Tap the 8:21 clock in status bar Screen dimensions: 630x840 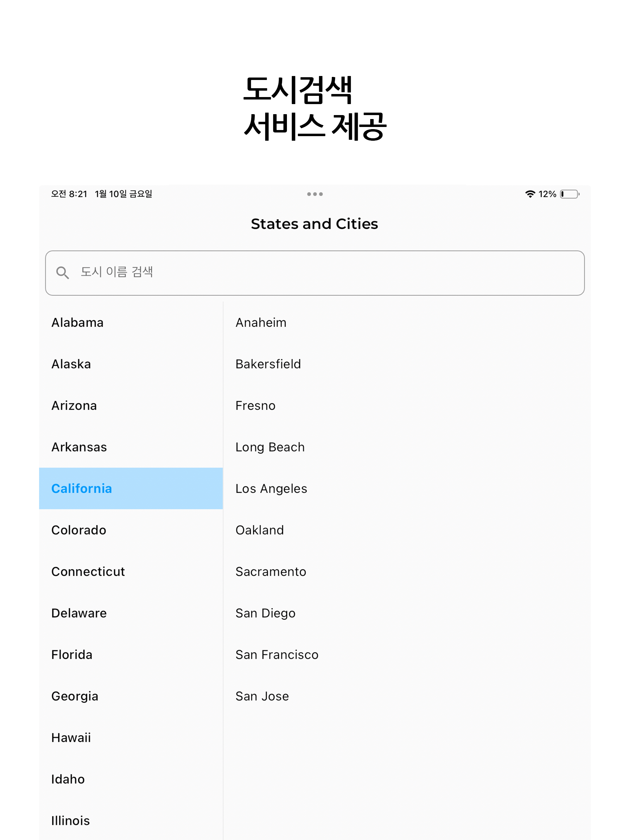tap(69, 194)
